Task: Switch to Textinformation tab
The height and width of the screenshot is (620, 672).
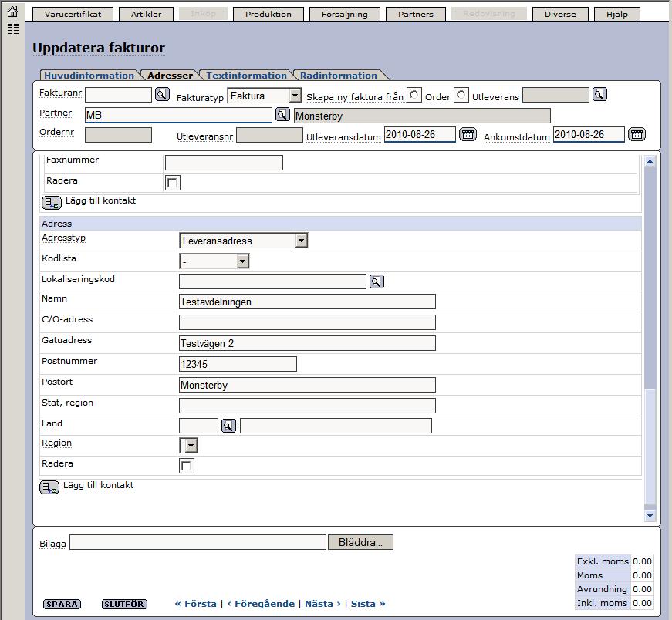Action: click(246, 76)
